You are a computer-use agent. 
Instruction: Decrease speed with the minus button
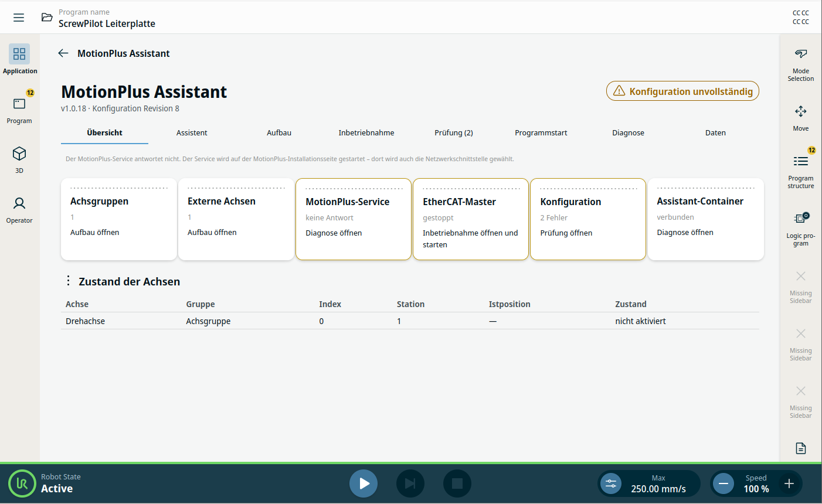[724, 483]
